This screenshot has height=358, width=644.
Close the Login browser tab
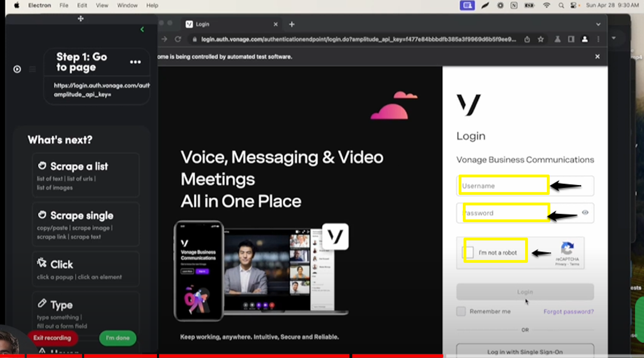click(x=276, y=24)
